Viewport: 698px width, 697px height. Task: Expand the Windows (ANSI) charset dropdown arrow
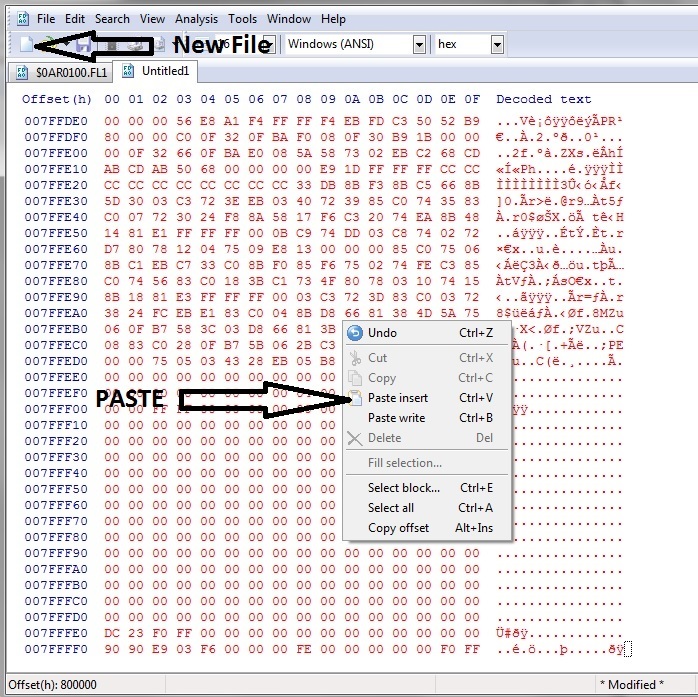pyautogui.click(x=419, y=44)
